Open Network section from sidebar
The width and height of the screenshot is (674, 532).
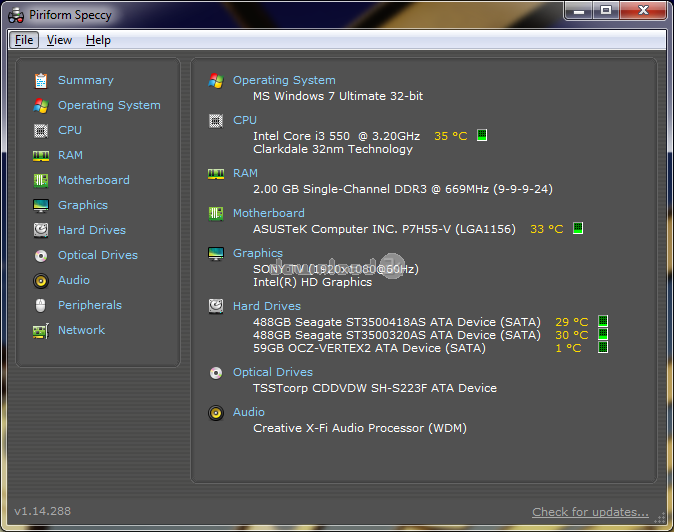(81, 330)
